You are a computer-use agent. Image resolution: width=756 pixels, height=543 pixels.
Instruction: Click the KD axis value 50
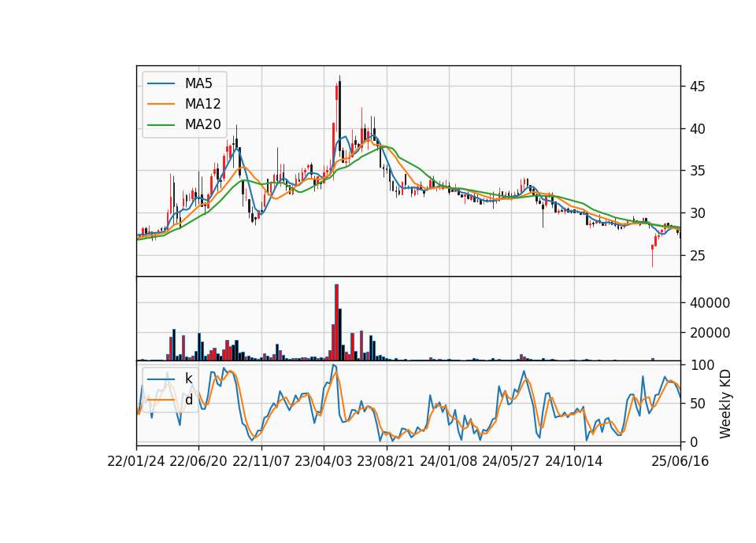coord(698,404)
